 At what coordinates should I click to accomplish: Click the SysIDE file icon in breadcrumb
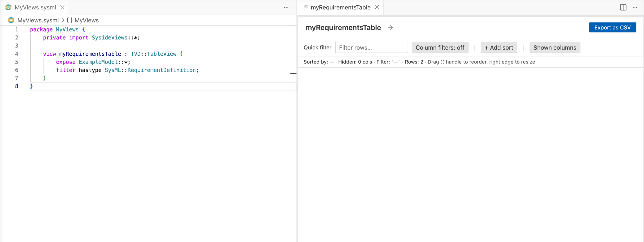coord(11,20)
